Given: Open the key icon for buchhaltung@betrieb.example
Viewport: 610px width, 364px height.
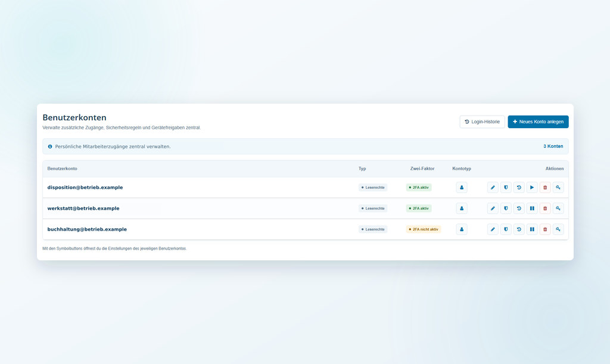Looking at the screenshot, I should 558,229.
